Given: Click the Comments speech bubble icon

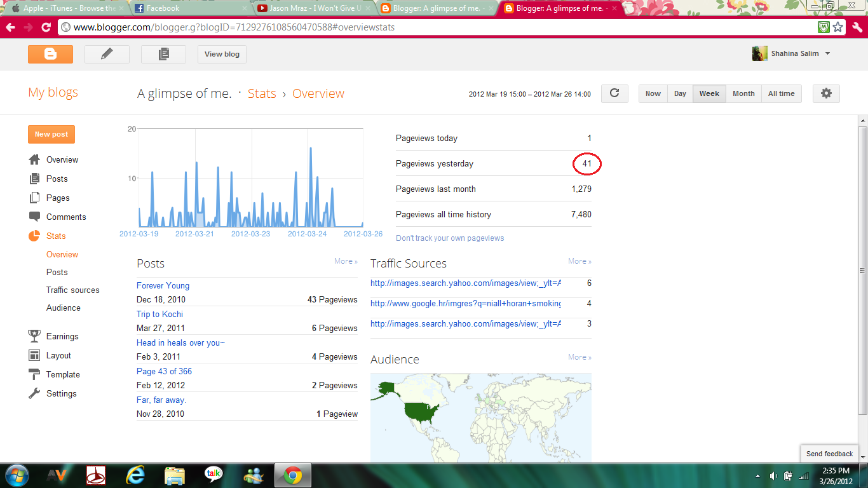Looking at the screenshot, I should [x=34, y=217].
